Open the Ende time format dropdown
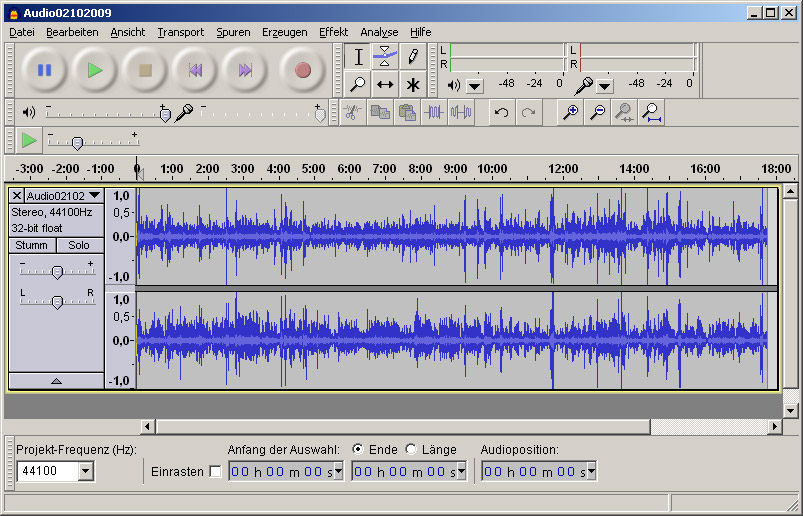Image resolution: width=803 pixels, height=516 pixels. (461, 471)
